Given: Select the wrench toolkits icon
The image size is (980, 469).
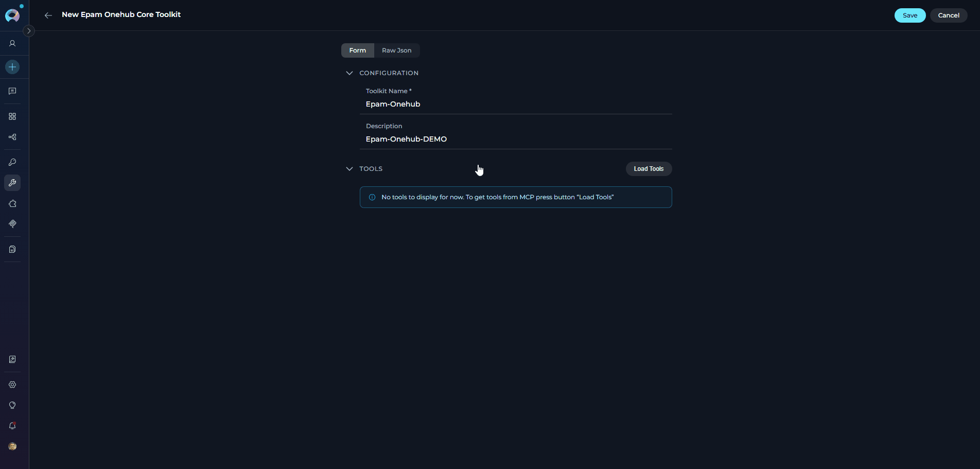Looking at the screenshot, I should click(x=12, y=183).
